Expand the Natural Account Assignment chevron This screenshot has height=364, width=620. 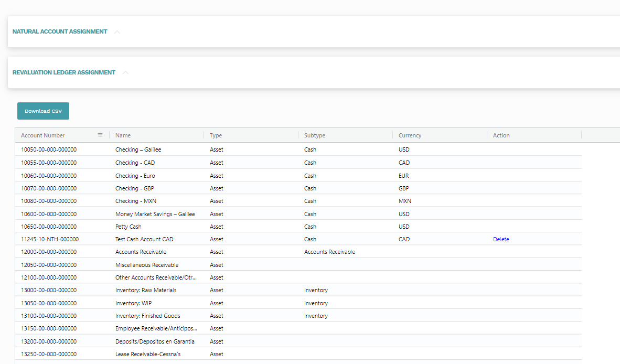pyautogui.click(x=117, y=32)
